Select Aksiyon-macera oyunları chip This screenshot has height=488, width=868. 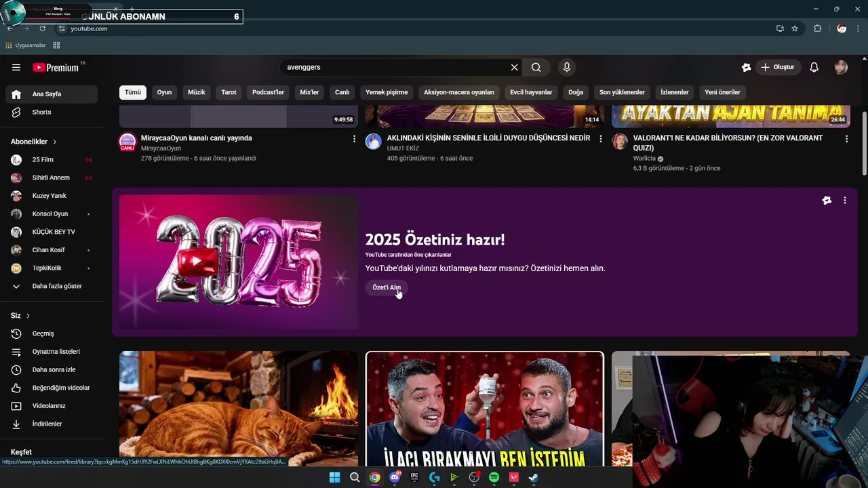tap(459, 92)
